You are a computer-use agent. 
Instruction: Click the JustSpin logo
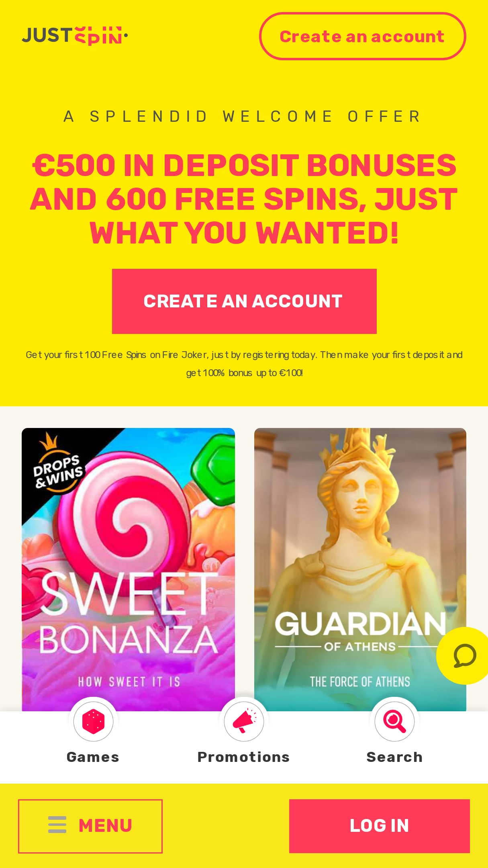coord(75,36)
